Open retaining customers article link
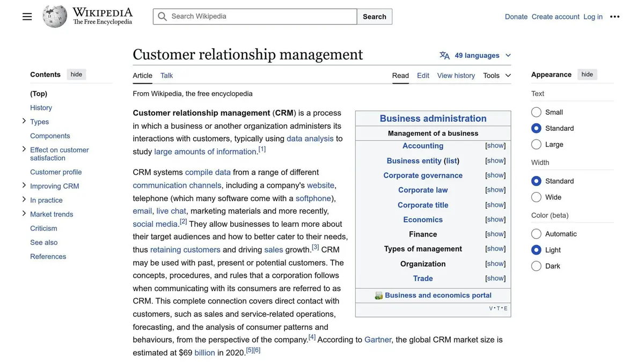 [185, 249]
